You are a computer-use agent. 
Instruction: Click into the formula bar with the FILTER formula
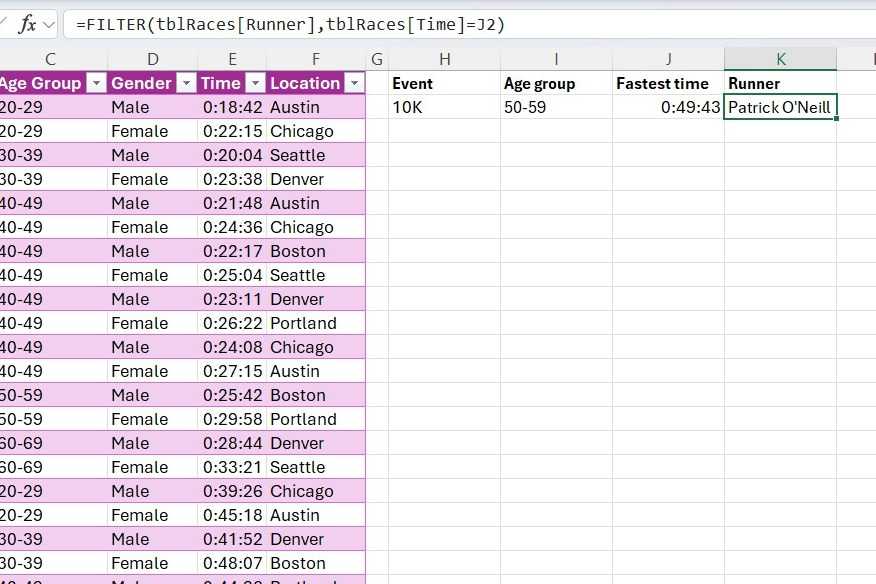point(469,25)
